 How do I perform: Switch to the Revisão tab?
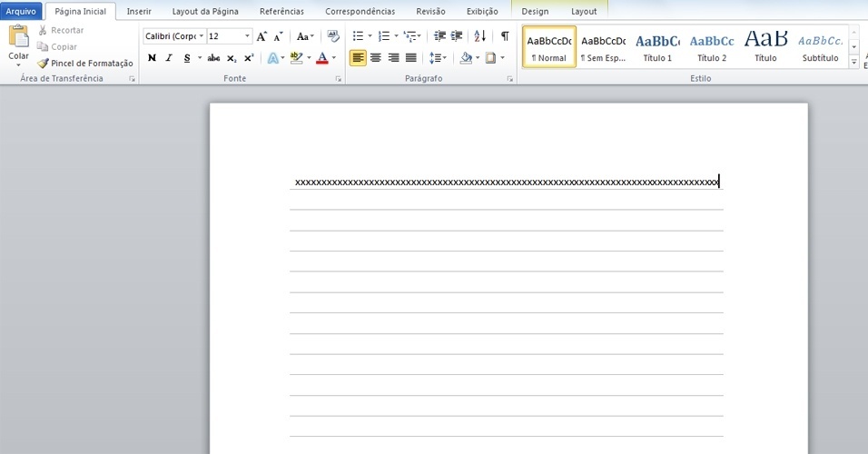click(x=430, y=11)
